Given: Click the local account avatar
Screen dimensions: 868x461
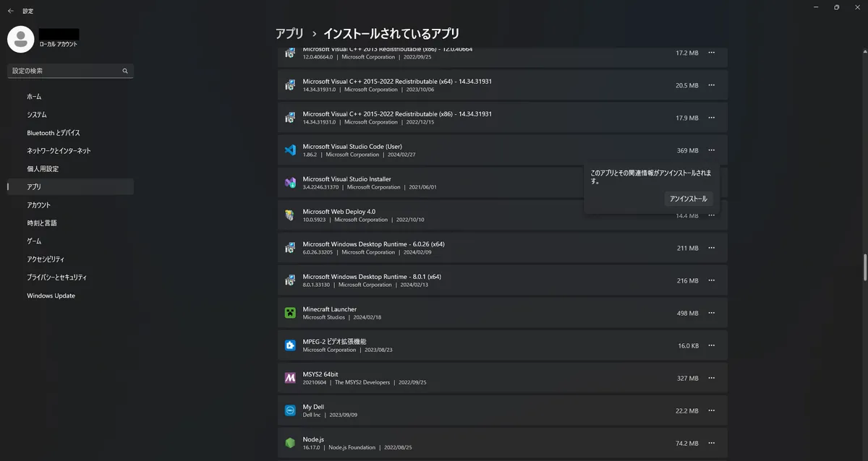Looking at the screenshot, I should click(x=20, y=39).
